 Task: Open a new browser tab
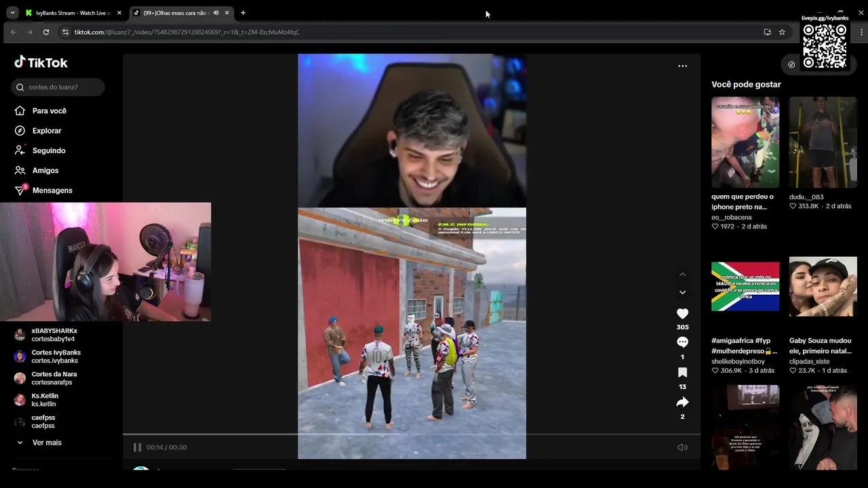(x=243, y=13)
